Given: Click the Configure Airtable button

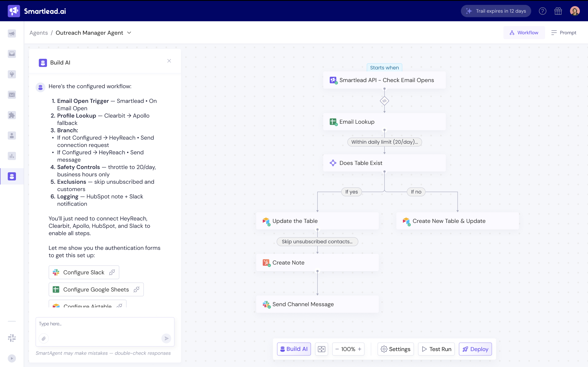Looking at the screenshot, I should tap(87, 304).
